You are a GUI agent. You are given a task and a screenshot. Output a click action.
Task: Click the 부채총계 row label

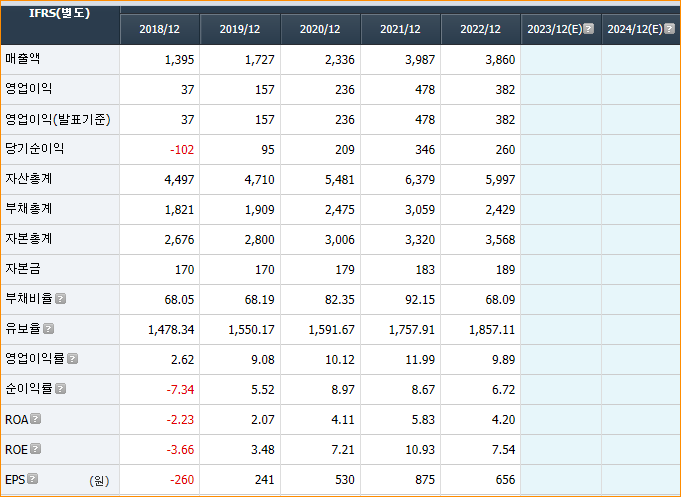[x=29, y=209]
